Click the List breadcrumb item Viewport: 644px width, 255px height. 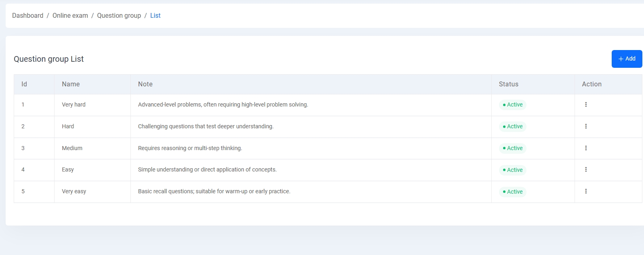pyautogui.click(x=155, y=16)
